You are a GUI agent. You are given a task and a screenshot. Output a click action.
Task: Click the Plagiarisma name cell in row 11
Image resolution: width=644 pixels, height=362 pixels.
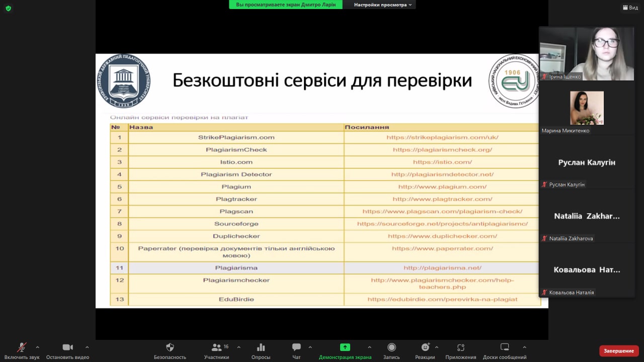click(x=236, y=268)
